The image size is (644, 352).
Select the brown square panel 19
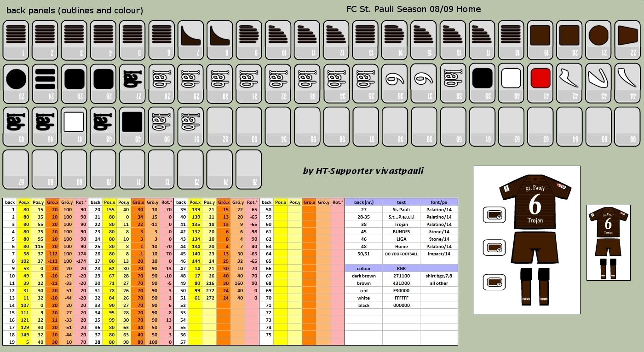point(540,40)
